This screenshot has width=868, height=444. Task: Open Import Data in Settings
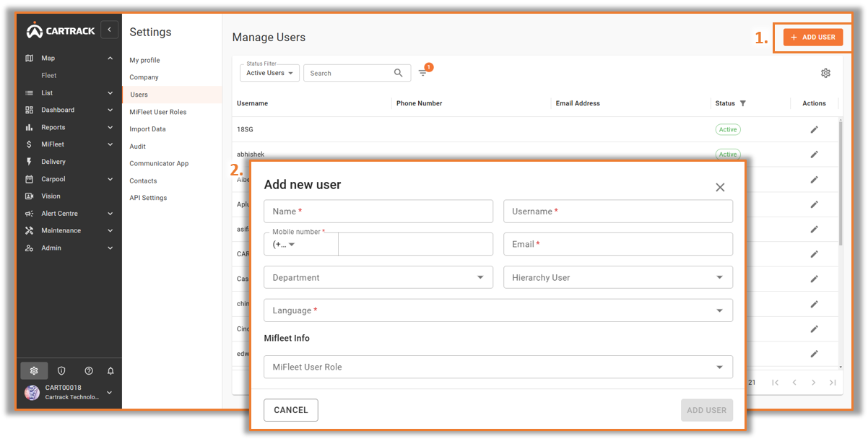tap(147, 129)
